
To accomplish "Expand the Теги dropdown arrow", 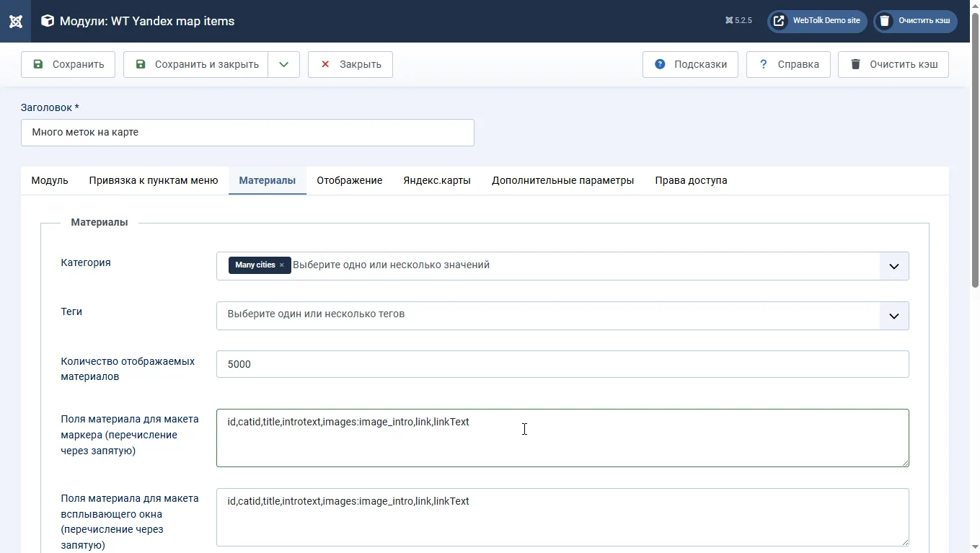I will [x=894, y=316].
